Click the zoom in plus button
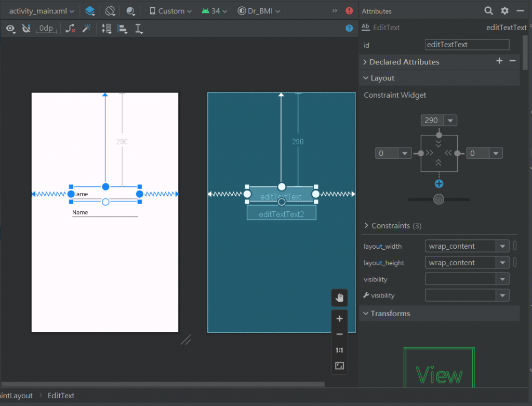The width and height of the screenshot is (532, 406). (x=339, y=318)
